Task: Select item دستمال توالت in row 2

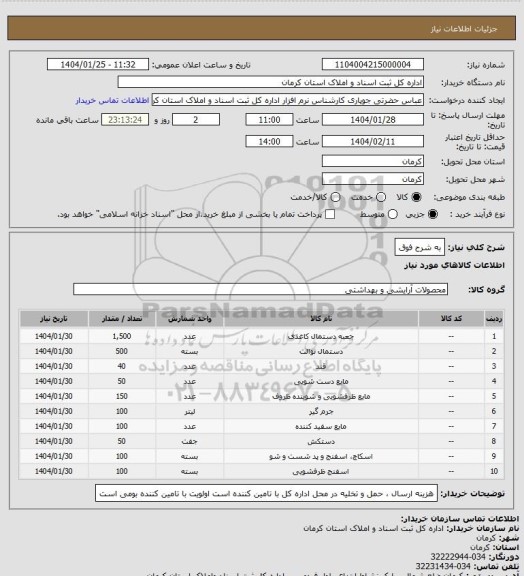Action: 321,351
